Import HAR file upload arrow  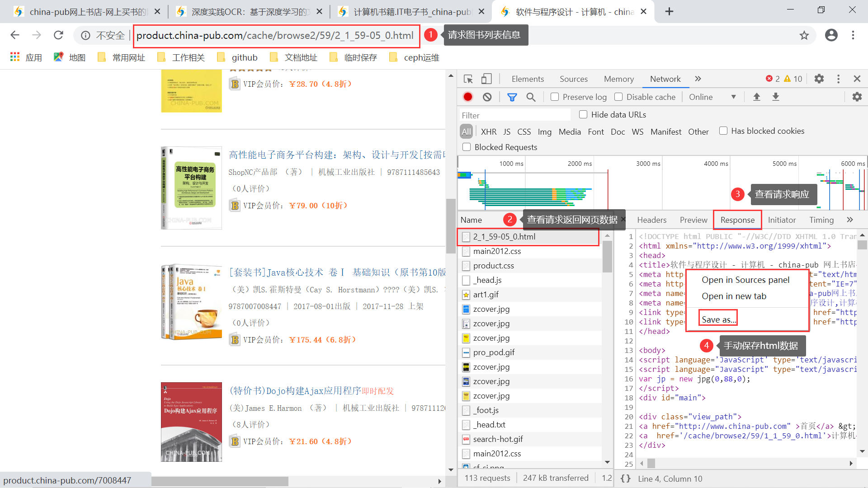pyautogui.click(x=756, y=97)
